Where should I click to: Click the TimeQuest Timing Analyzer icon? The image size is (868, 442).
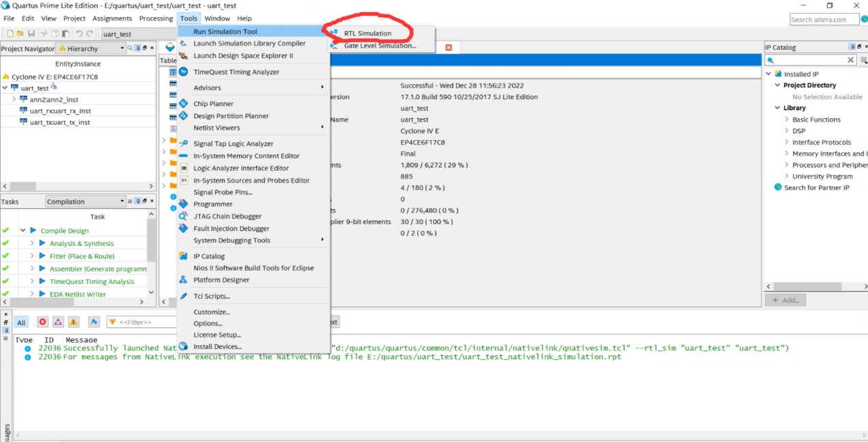183,72
